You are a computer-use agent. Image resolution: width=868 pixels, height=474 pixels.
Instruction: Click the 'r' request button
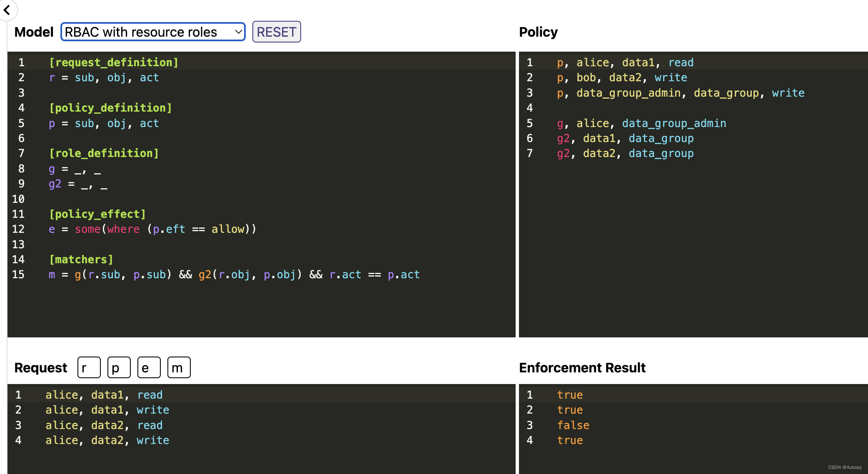pyautogui.click(x=89, y=367)
